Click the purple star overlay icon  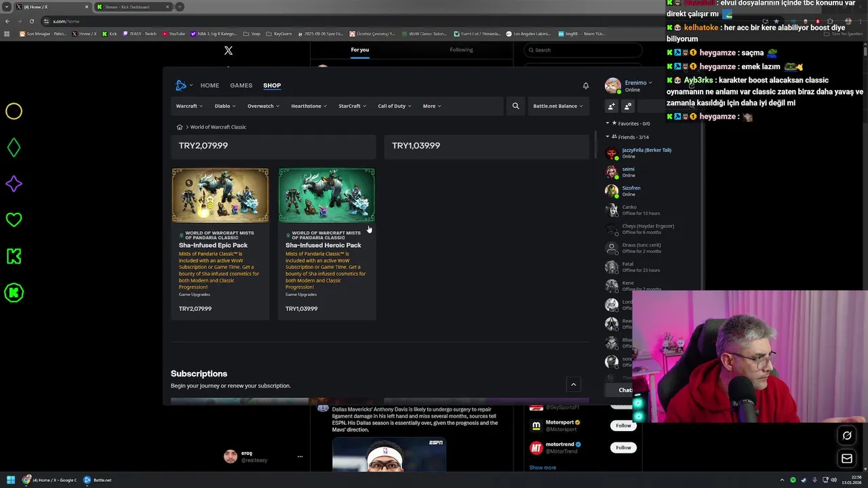click(14, 184)
